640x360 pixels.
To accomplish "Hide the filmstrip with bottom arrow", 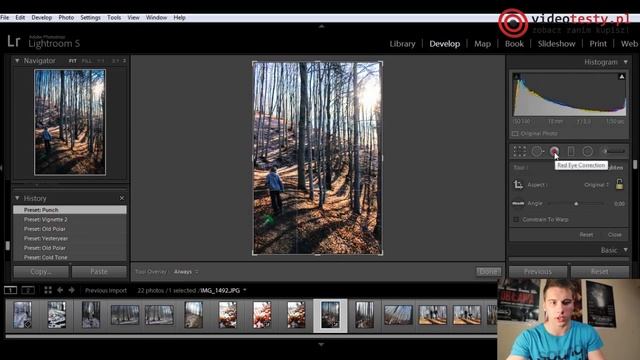I will click(321, 345).
